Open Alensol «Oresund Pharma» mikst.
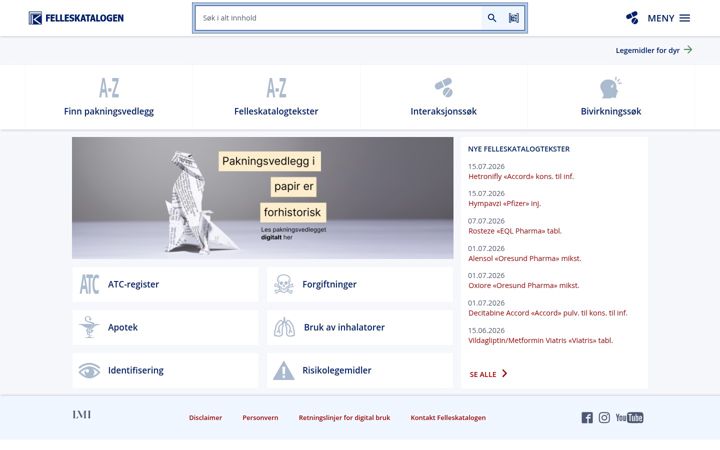The height and width of the screenshot is (450, 720). pos(524,259)
